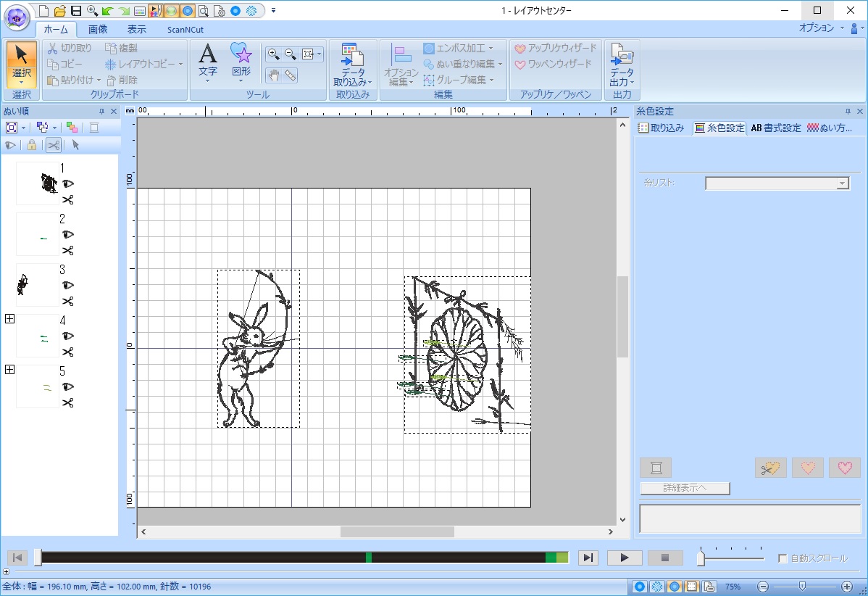Screen dimensions: 868x596
Task: Click the page preview icon in status bar
Action: tap(709, 587)
